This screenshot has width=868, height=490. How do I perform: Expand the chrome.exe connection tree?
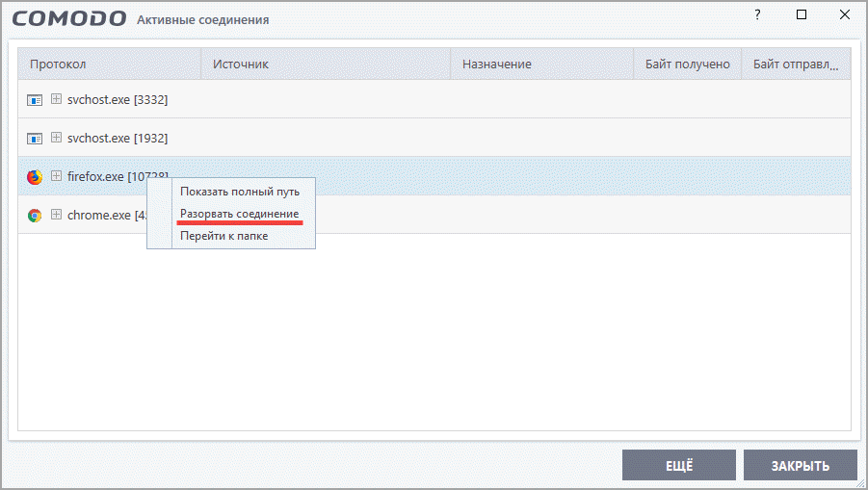click(x=57, y=215)
